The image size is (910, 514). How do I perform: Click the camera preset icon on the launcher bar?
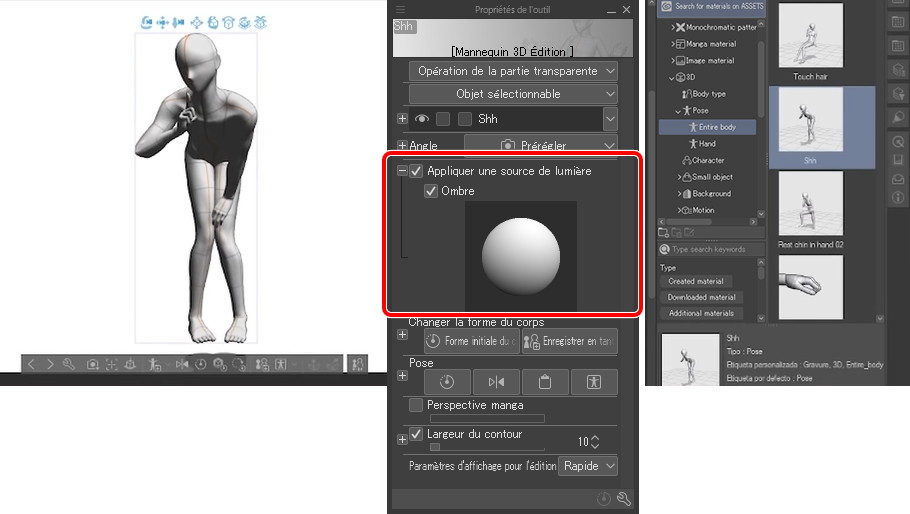tap(92, 364)
